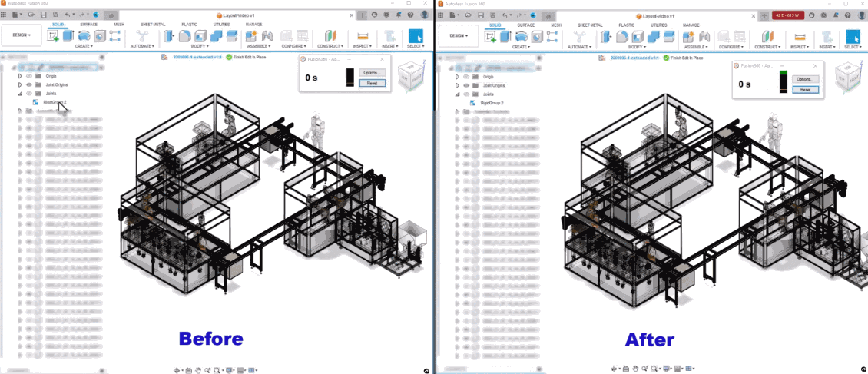Screen dimensions: 868x374
Task: Switch to Sheet Metal tab in Before window
Action: click(x=153, y=25)
